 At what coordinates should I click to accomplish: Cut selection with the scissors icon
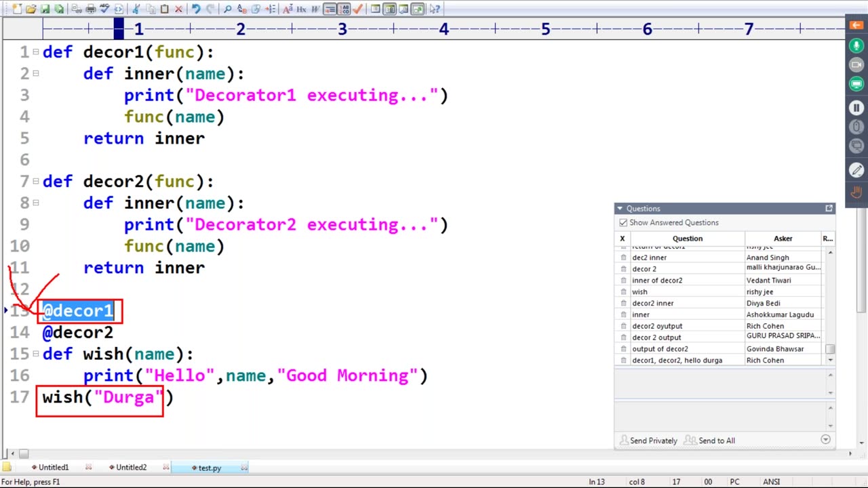136,9
